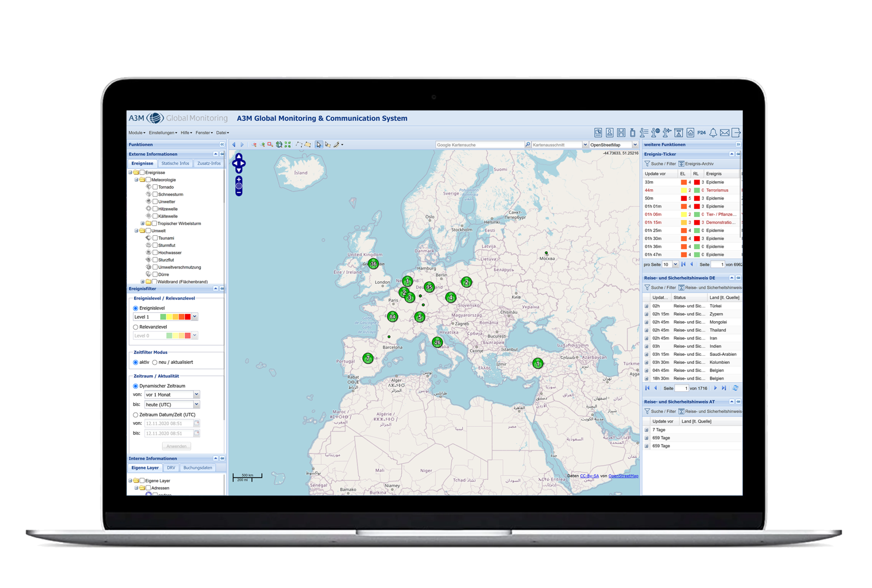Click Suche / Filter in Ereignis-Ticker
The width and height of the screenshot is (872, 588).
(x=660, y=164)
